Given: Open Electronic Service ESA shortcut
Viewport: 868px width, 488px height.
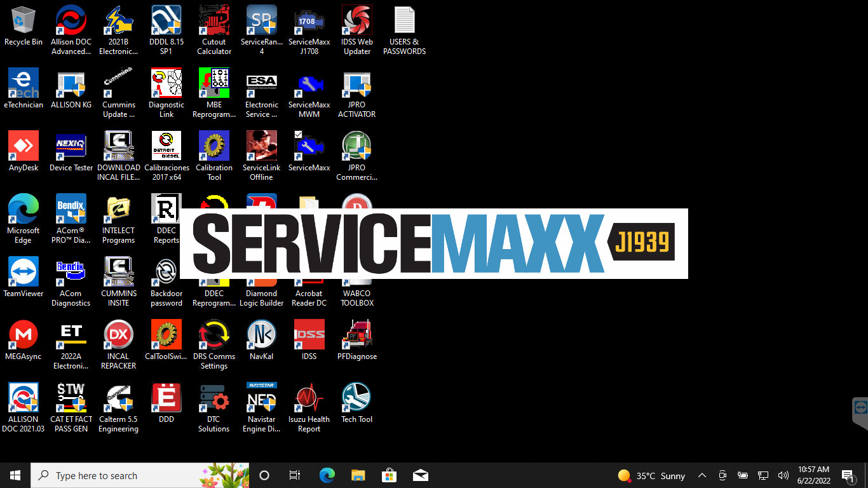Looking at the screenshot, I should pyautogui.click(x=262, y=93).
